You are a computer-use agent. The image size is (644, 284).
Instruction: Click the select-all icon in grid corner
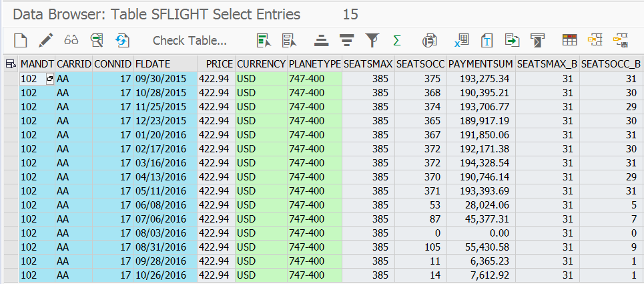point(10,64)
